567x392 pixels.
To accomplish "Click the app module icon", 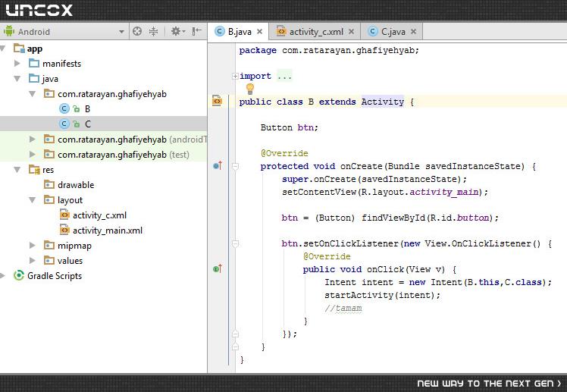I will 19,48.
